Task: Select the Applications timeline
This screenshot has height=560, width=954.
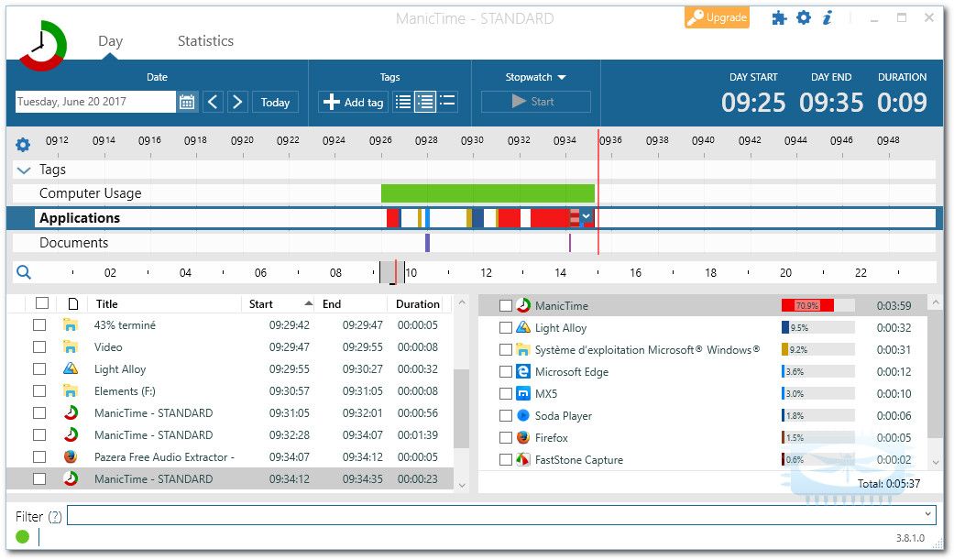Action: (x=80, y=218)
